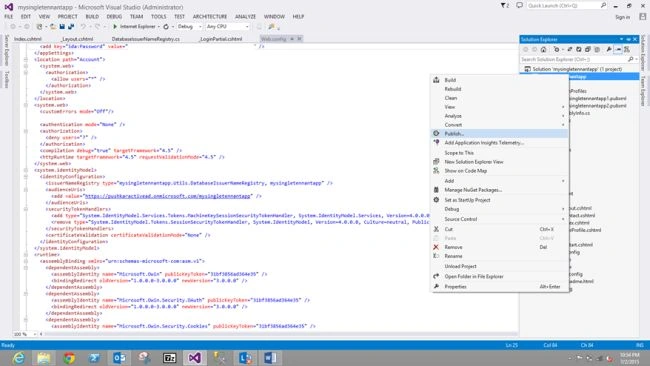Click the View Class Diagram icon in Solution Explorer
This screenshot has width=650, height=366.
click(627, 49)
